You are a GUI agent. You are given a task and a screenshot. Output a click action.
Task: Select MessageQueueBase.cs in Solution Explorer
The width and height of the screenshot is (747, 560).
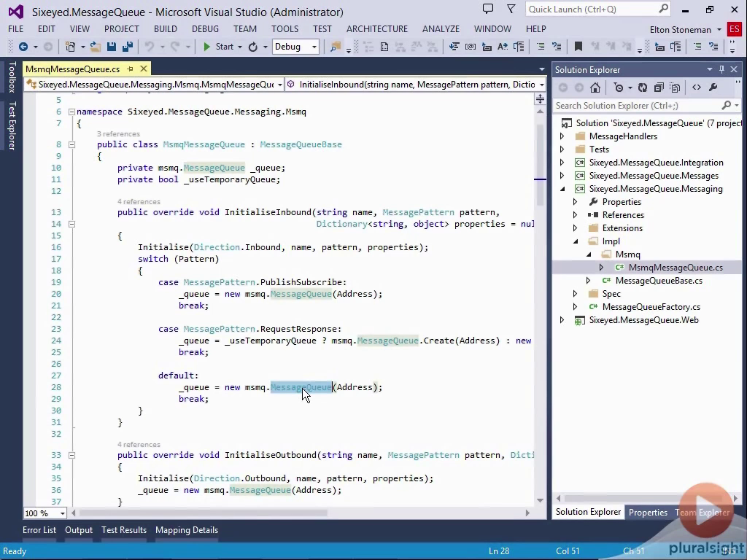pos(659,281)
